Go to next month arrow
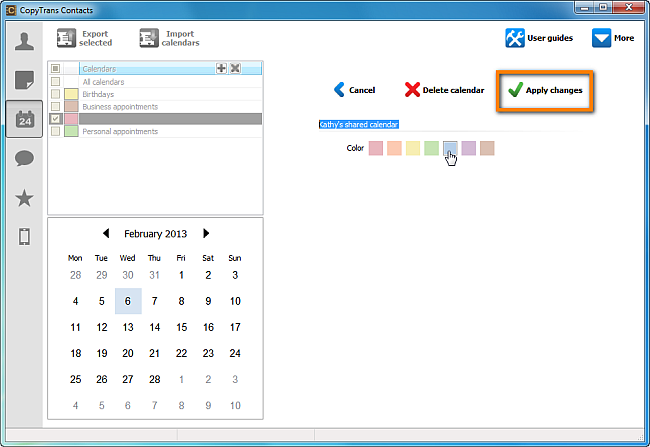The image size is (650, 447). [x=206, y=233]
